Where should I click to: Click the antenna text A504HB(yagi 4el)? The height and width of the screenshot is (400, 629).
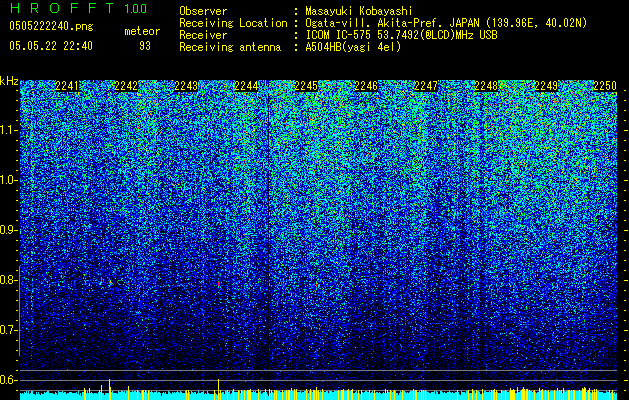pyautogui.click(x=353, y=47)
